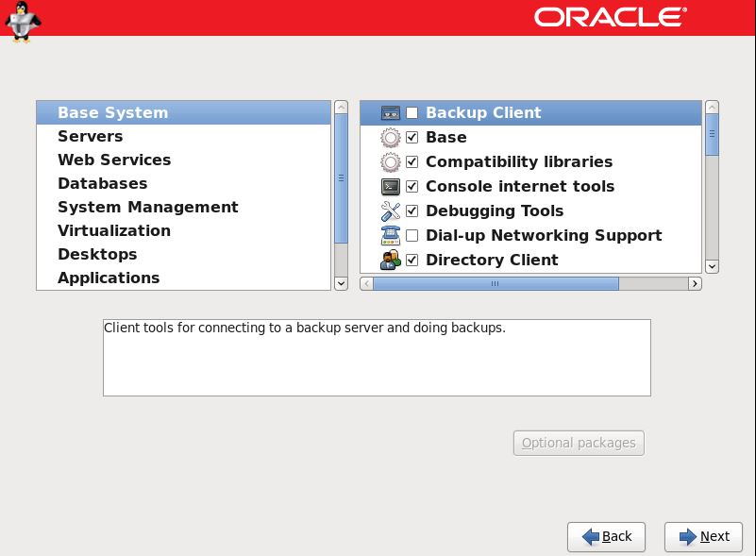Click the terminal icon for Console internet tools

tap(390, 187)
